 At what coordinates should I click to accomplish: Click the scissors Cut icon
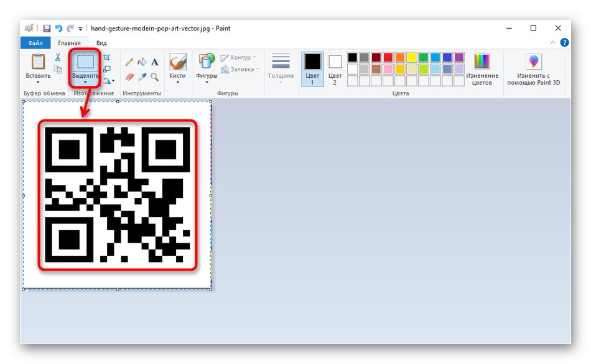click(x=58, y=57)
